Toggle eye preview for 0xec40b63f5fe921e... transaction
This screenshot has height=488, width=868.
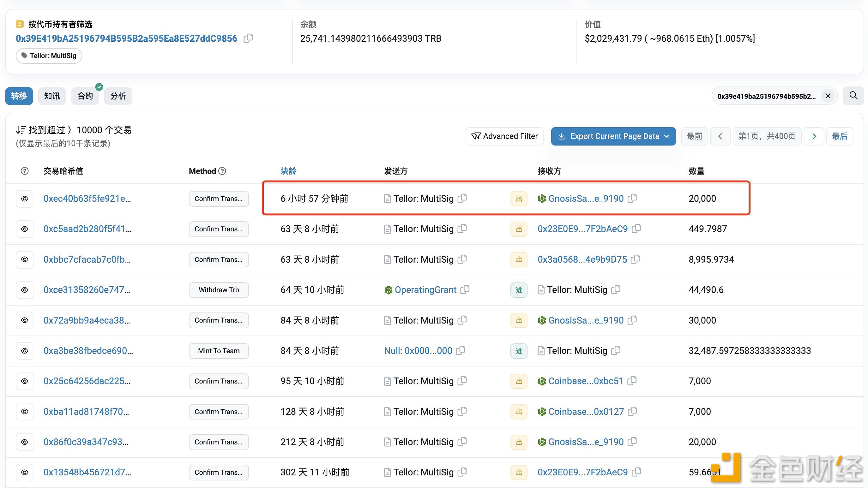25,199
